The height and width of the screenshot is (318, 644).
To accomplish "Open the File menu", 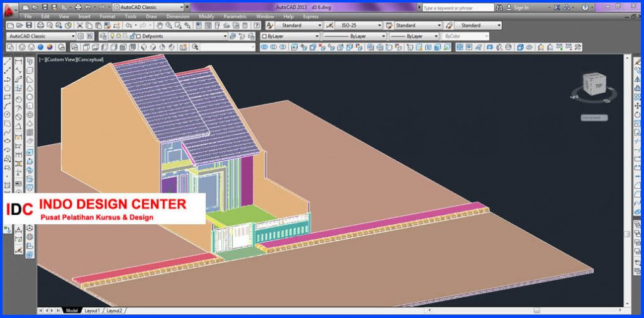I will (x=28, y=16).
